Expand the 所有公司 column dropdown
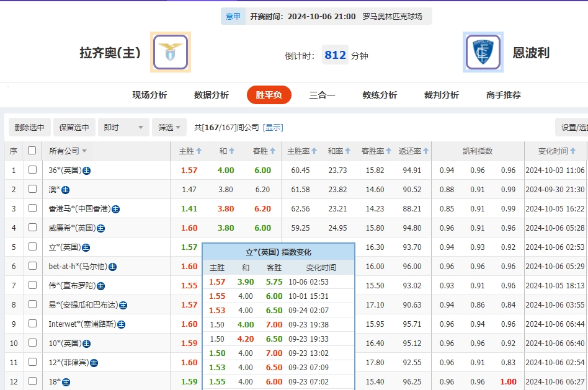Viewport: 588px width, 390px height. coord(86,150)
